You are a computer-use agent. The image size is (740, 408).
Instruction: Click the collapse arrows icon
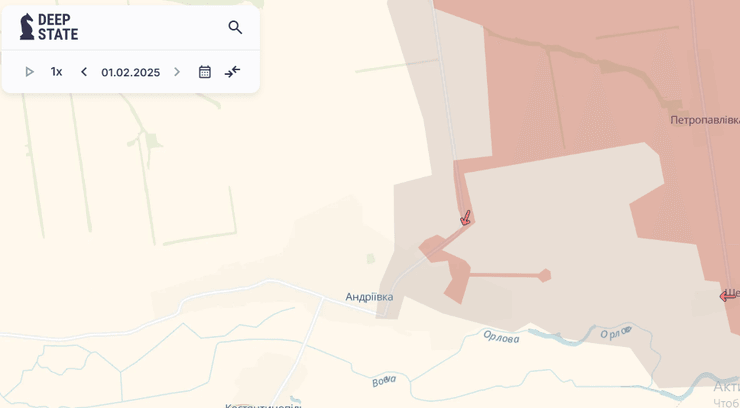coord(232,72)
